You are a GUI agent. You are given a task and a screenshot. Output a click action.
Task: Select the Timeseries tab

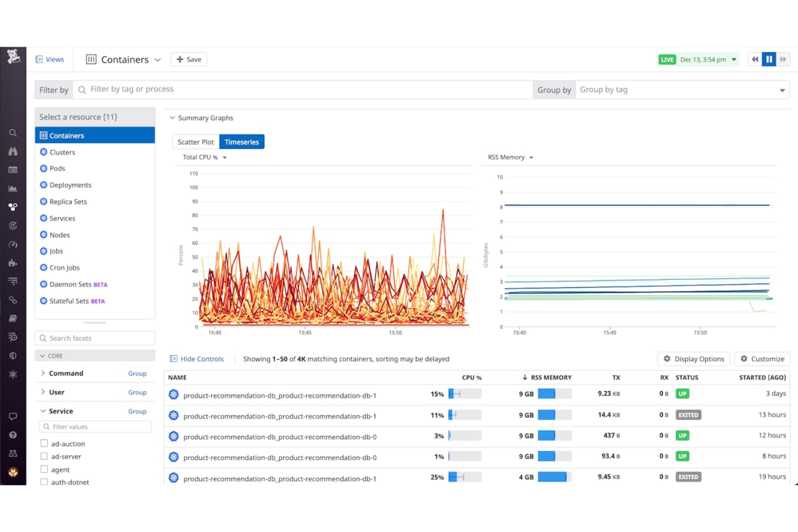(242, 142)
